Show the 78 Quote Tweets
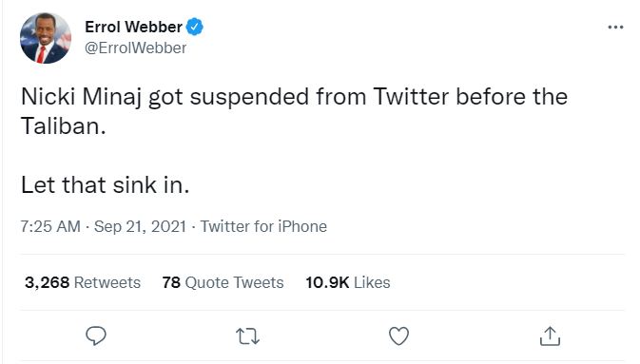 pyautogui.click(x=223, y=282)
